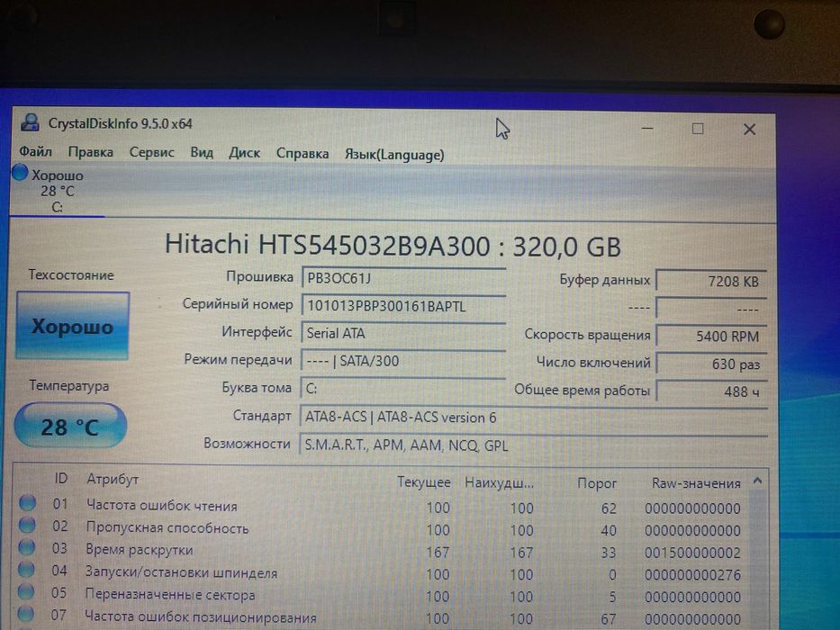Click the serial number field 101013PBP300161BAPTL
The height and width of the screenshot is (630, 840).
(x=403, y=306)
